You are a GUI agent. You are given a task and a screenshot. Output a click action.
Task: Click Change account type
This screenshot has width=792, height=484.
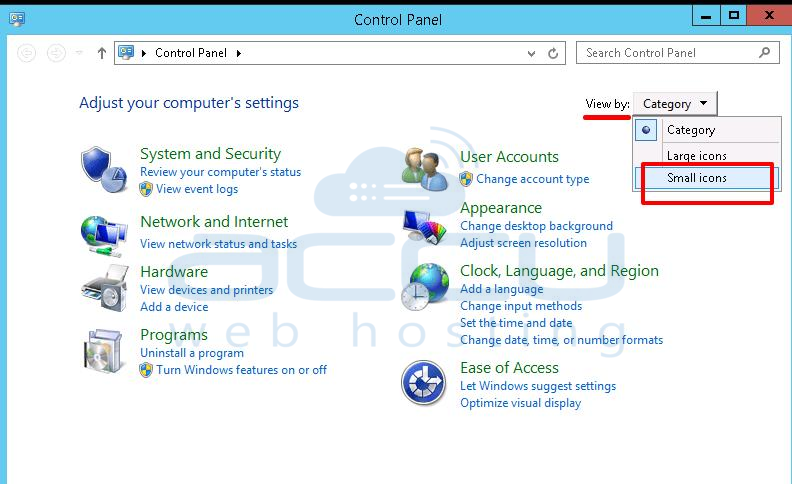tap(532, 179)
